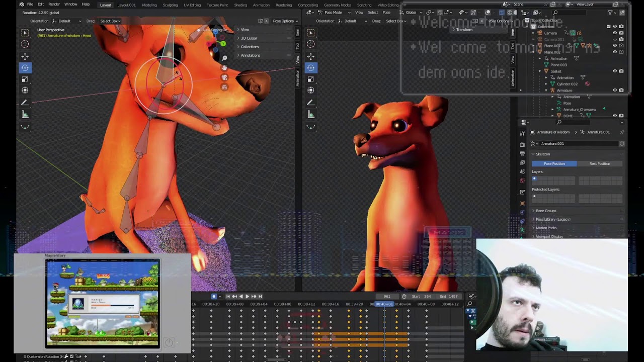Hide Armature via its eye icon
Image resolution: width=644 pixels, height=362 pixels.
615,90
